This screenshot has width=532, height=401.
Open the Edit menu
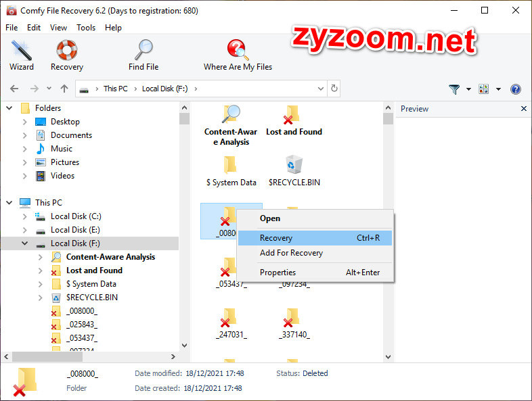pos(34,28)
